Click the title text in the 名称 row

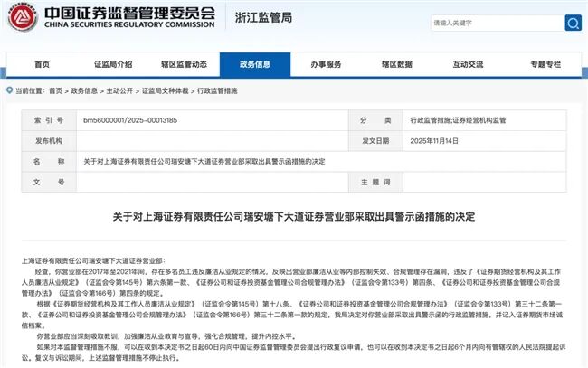point(204,162)
